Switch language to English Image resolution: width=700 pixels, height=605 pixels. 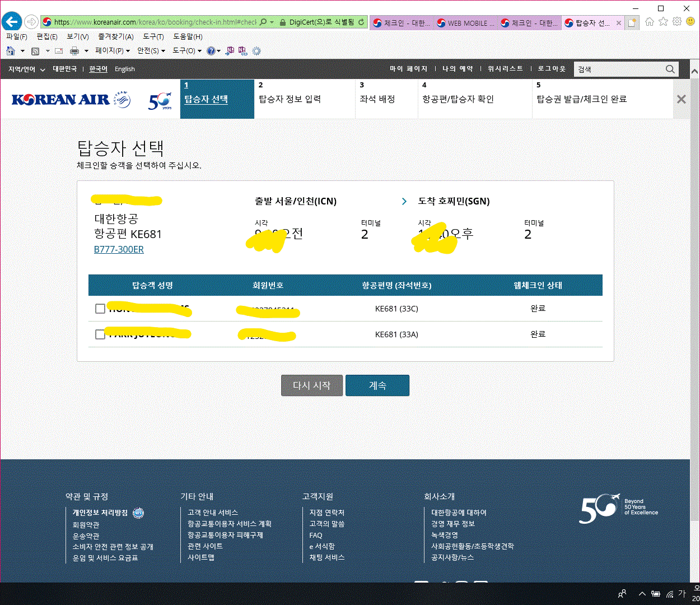125,69
